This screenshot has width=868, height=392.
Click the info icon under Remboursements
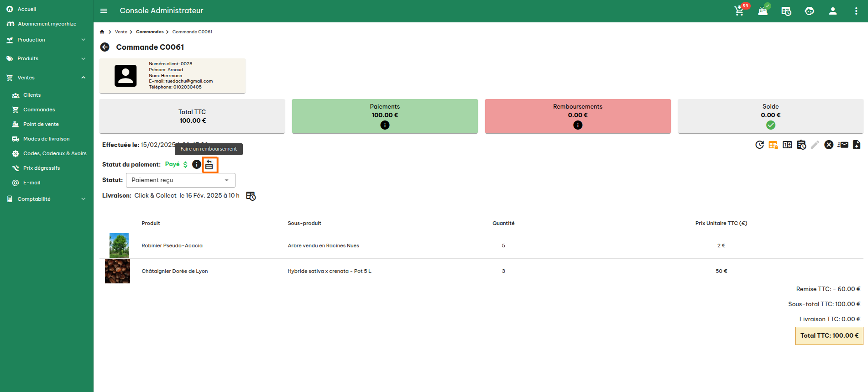578,125
